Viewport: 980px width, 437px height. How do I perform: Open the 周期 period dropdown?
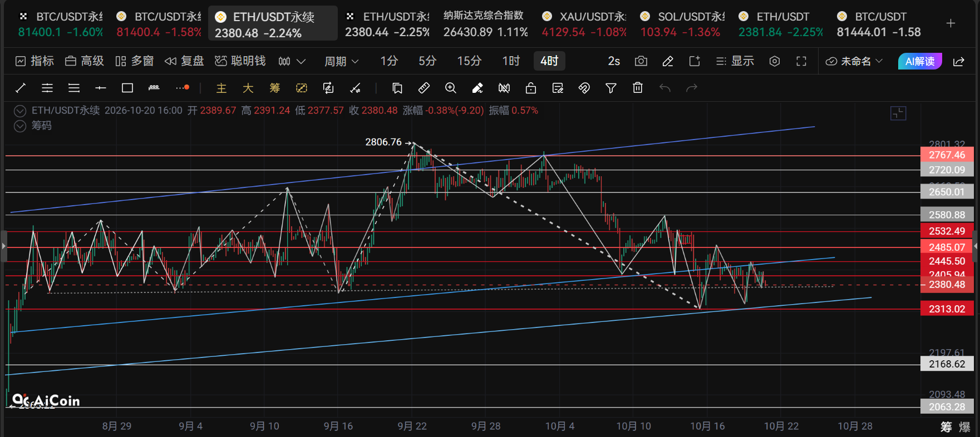(x=341, y=61)
